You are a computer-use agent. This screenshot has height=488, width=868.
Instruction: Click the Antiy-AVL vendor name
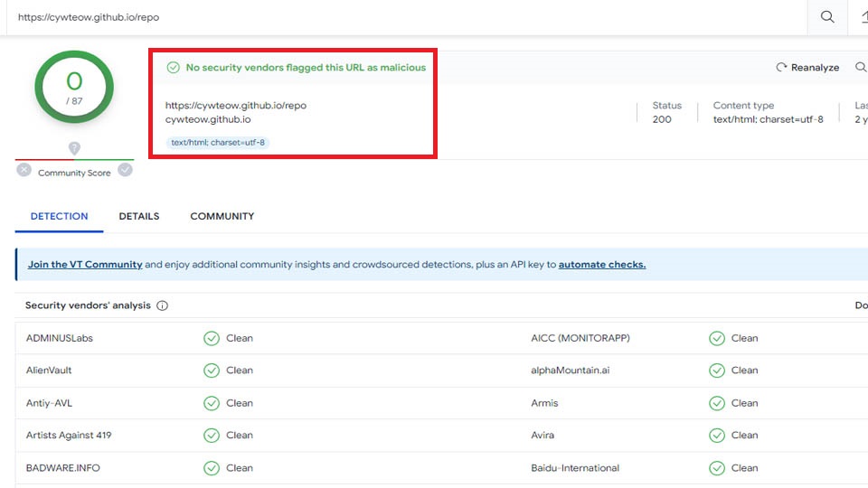49,403
